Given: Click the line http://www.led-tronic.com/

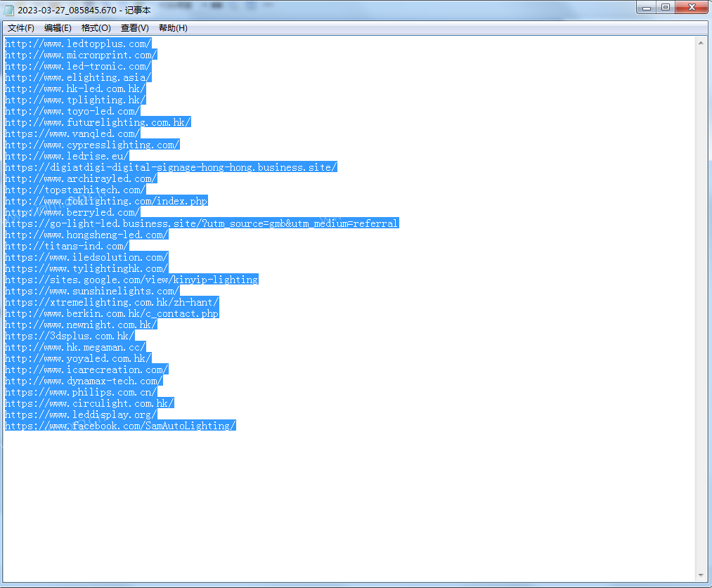Looking at the screenshot, I should point(78,66).
